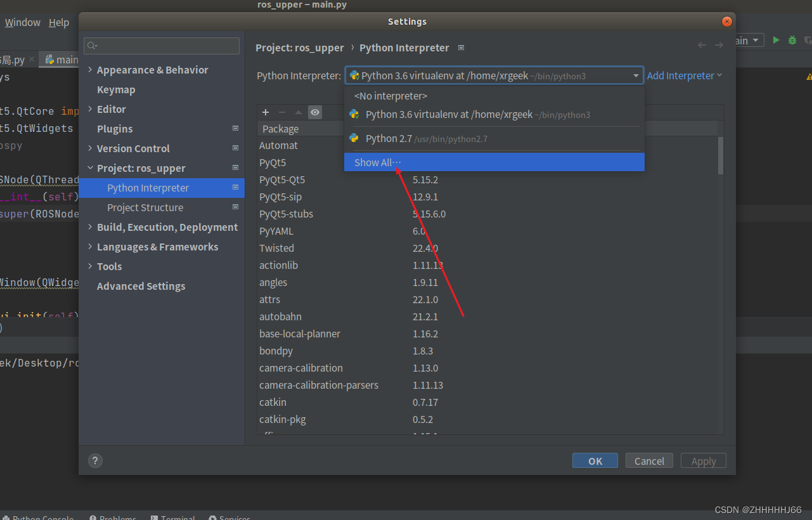Select the Twisted package row
The width and height of the screenshot is (812, 520).
(487, 248)
